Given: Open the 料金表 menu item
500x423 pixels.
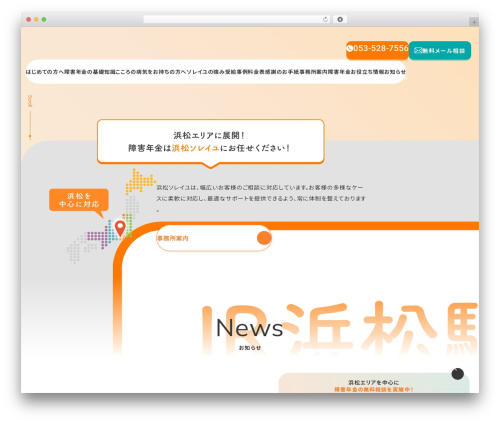Looking at the screenshot, I should (x=256, y=72).
